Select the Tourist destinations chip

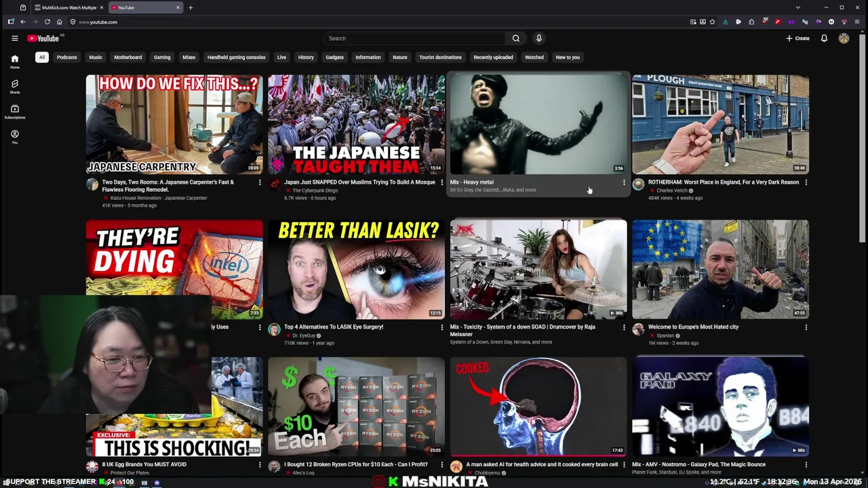coord(440,57)
